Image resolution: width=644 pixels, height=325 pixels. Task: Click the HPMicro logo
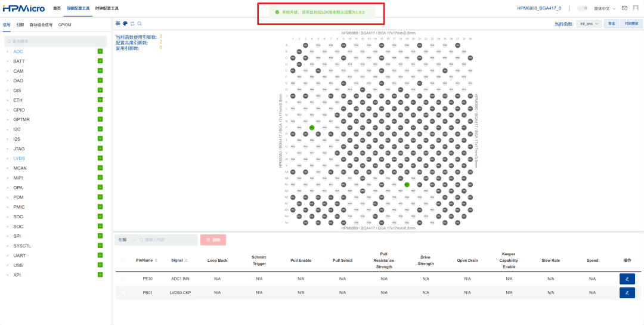point(24,8)
